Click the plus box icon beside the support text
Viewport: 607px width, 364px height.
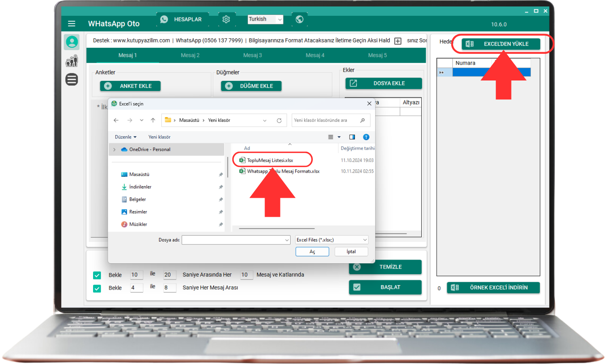coord(398,41)
